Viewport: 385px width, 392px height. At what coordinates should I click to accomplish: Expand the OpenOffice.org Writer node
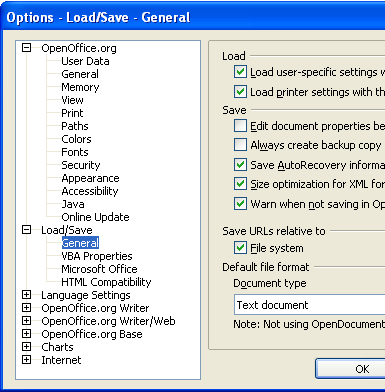click(x=26, y=308)
